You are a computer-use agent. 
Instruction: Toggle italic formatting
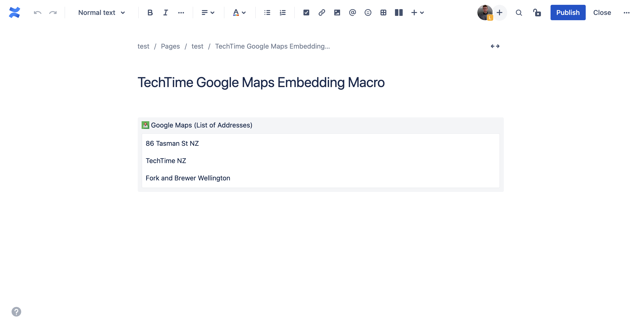click(165, 13)
